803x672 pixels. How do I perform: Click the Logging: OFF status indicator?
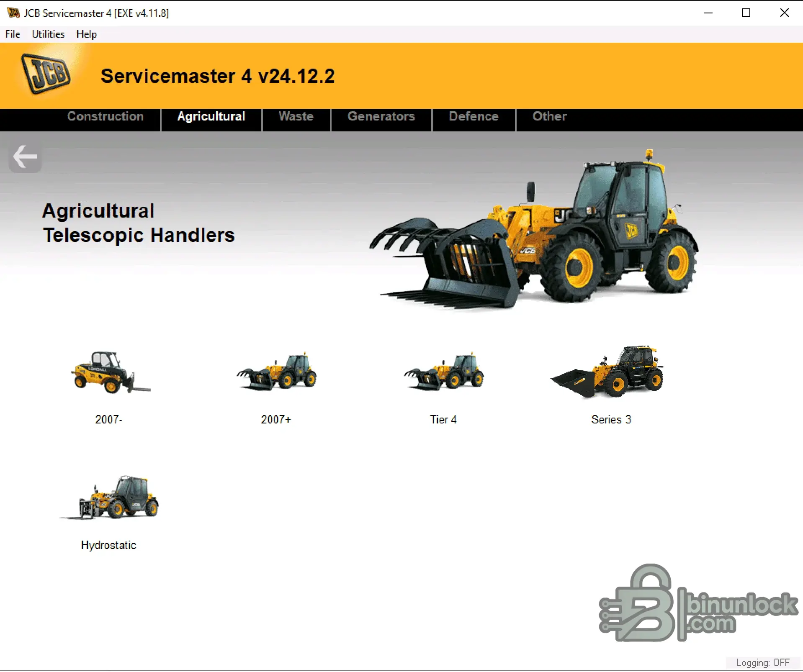[762, 663]
